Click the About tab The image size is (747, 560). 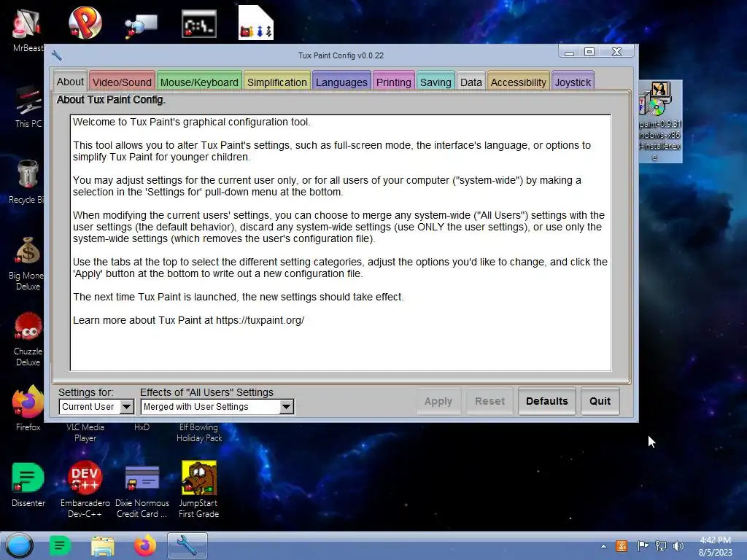pos(70,82)
